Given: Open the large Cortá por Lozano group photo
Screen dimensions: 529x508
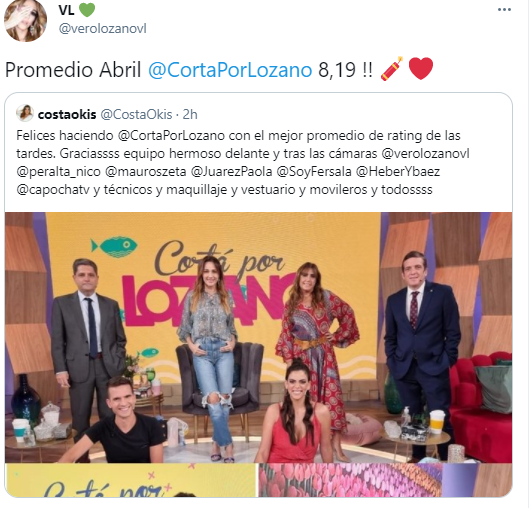Looking at the screenshot, I should pos(258,337).
